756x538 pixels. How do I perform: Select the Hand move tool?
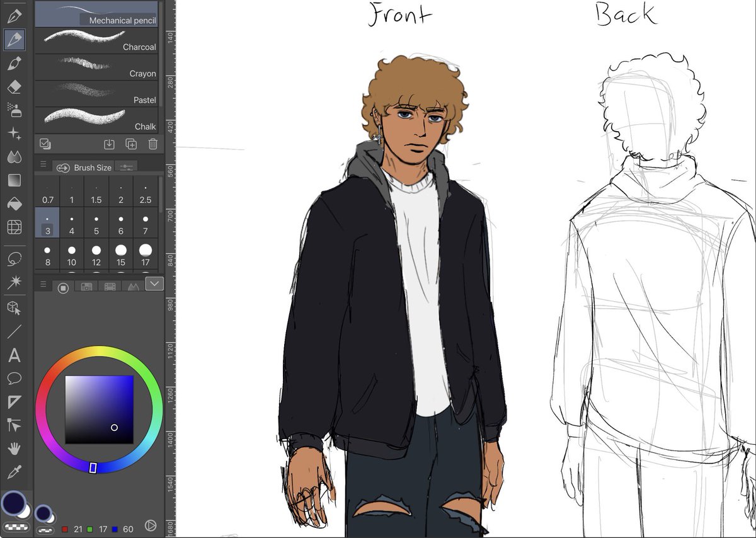tap(14, 449)
